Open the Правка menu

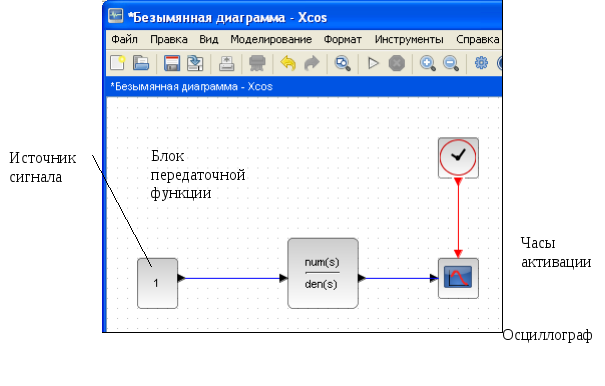click(x=169, y=39)
